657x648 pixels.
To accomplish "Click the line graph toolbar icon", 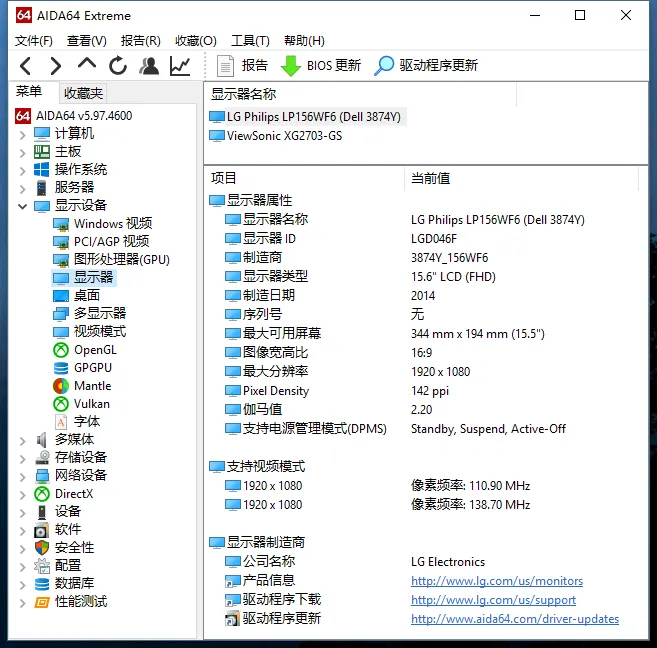I will click(x=180, y=66).
